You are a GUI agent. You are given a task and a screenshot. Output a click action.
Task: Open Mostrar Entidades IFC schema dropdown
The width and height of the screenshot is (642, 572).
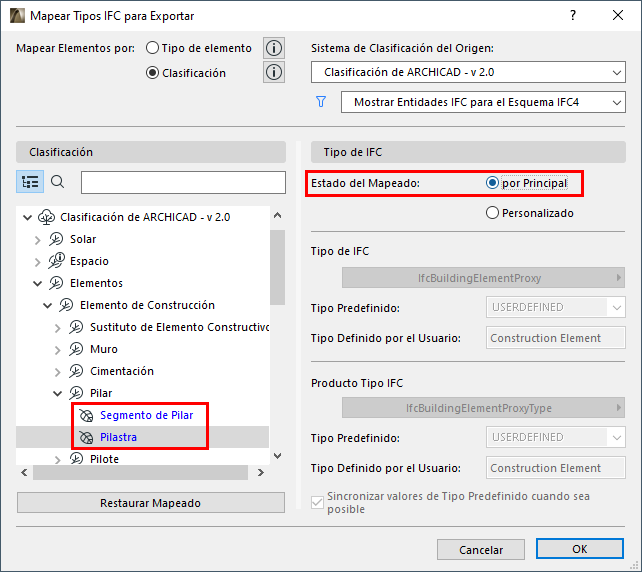click(483, 102)
